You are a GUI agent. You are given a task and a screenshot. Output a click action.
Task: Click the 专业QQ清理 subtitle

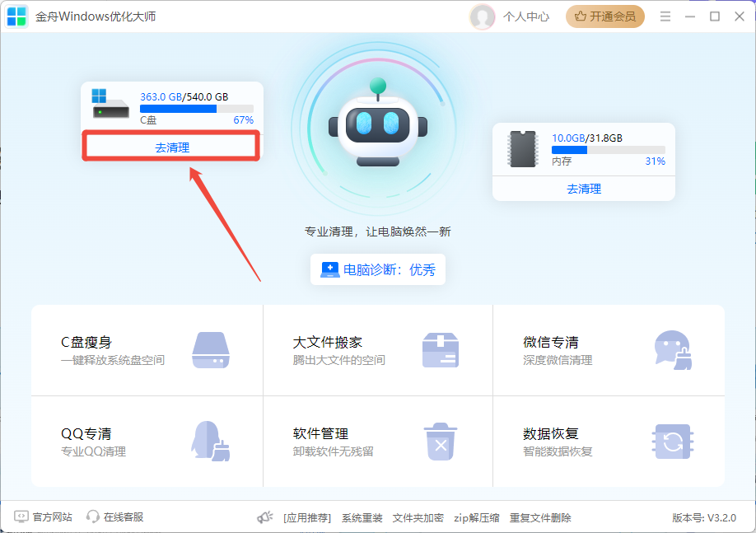click(94, 452)
